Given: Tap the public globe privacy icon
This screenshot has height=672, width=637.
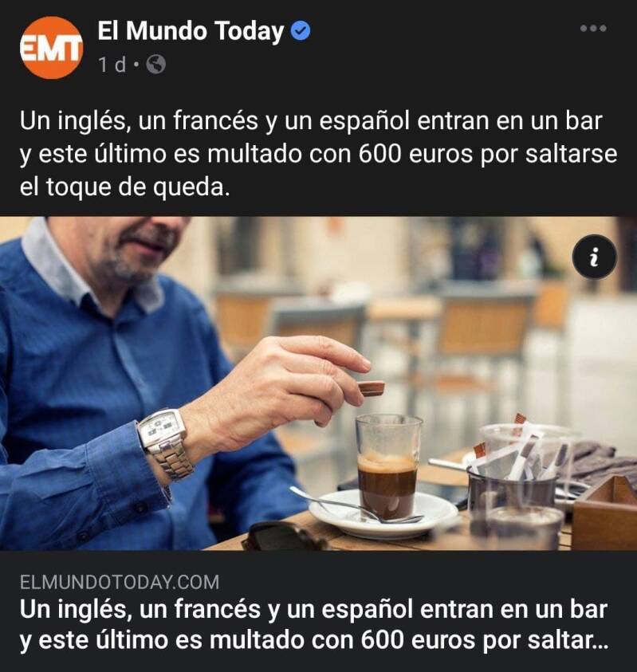Looking at the screenshot, I should pyautogui.click(x=155, y=65).
